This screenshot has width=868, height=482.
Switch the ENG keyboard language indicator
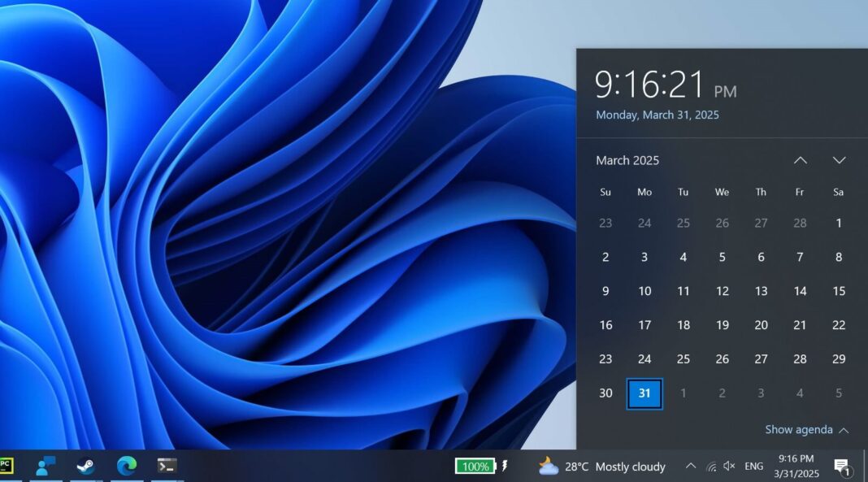tap(753, 466)
